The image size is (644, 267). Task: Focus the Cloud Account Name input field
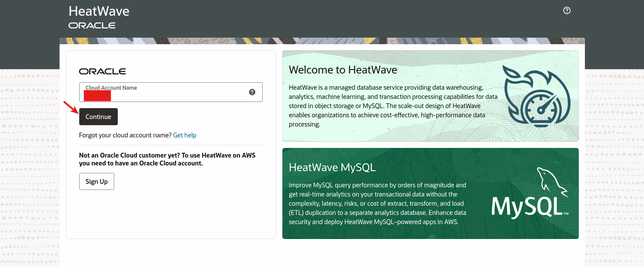(175, 95)
